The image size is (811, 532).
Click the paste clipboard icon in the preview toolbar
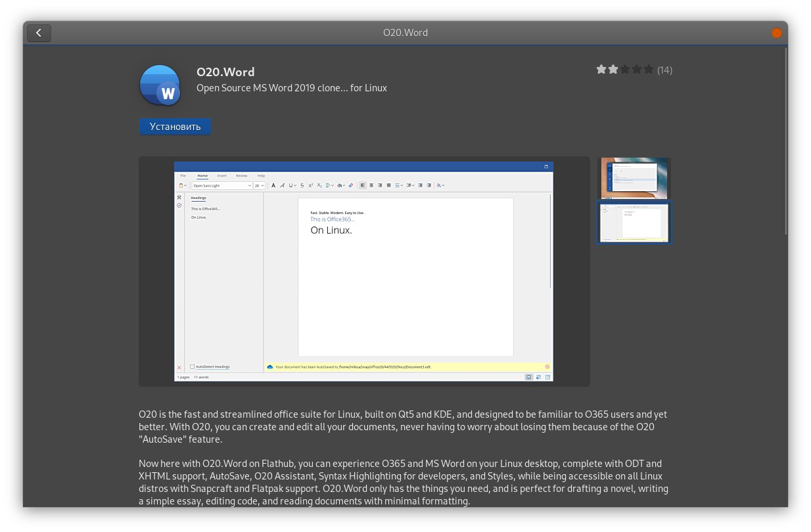pos(181,186)
